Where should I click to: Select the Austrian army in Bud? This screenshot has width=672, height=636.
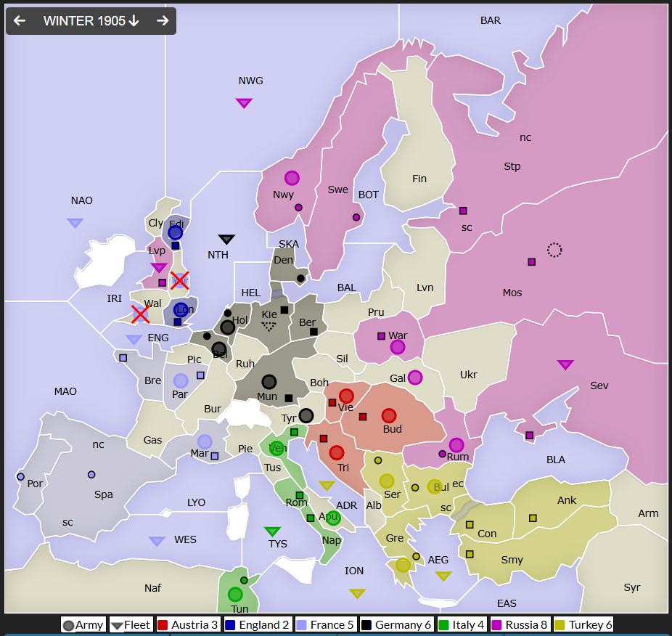(x=389, y=415)
